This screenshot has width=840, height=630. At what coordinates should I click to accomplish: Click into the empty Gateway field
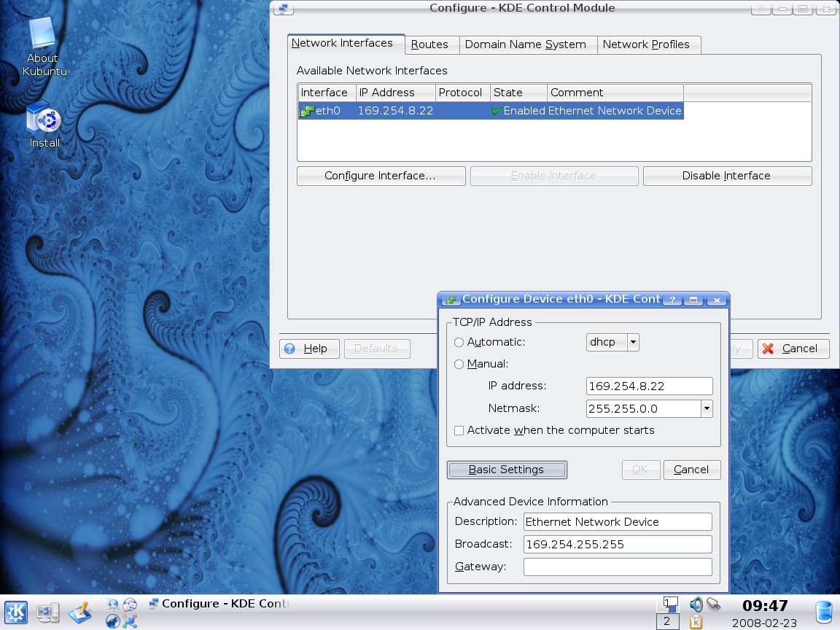pyautogui.click(x=618, y=567)
